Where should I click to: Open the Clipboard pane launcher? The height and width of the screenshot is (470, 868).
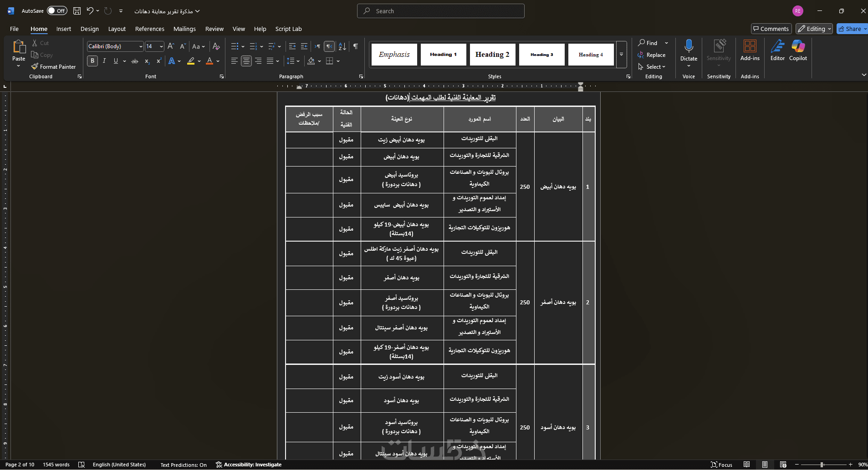coord(80,76)
